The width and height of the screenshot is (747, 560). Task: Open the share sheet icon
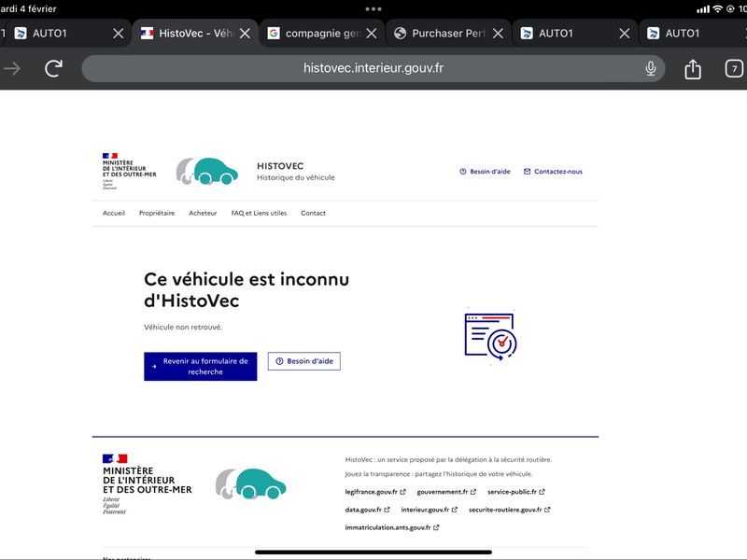click(693, 69)
